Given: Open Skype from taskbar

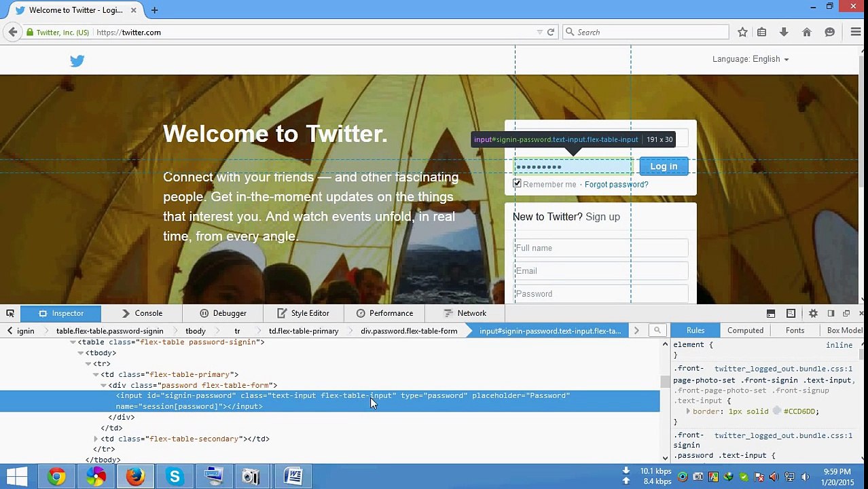Looking at the screenshot, I should click(175, 477).
